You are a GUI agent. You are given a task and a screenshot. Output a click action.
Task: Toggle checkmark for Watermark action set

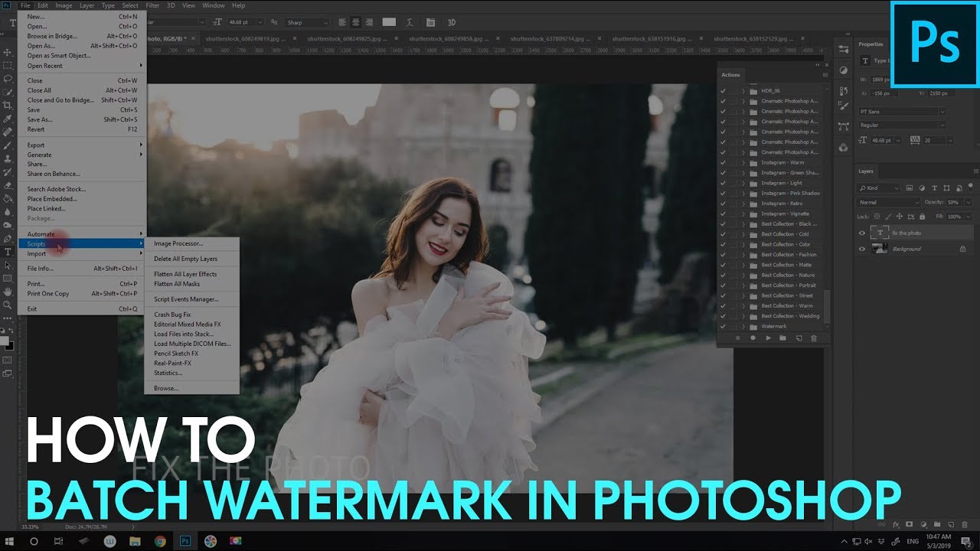724,326
